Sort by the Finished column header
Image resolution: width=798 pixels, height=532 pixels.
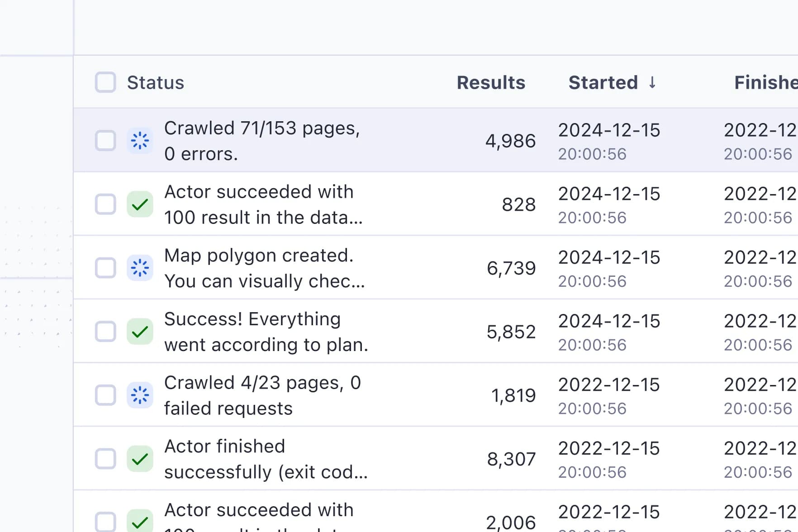click(x=765, y=82)
